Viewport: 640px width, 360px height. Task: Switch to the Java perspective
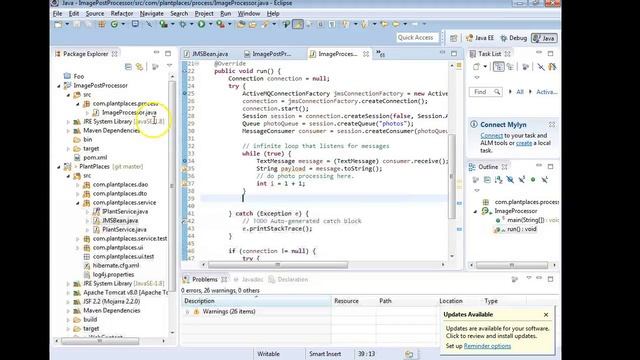coord(544,38)
